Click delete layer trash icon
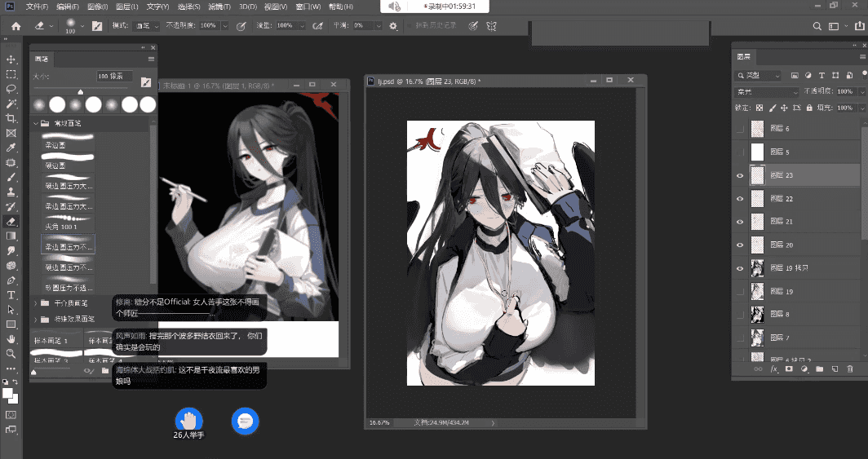 850,369
